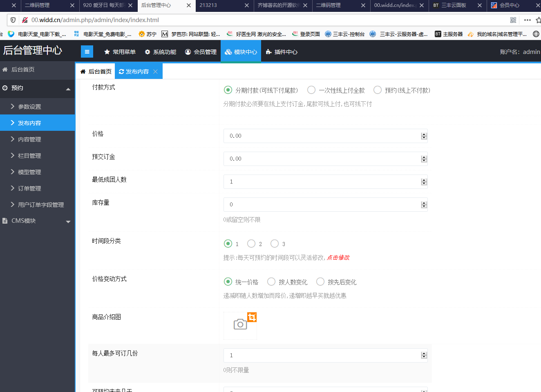Expand the 订单管理 sidebar item

(x=29, y=188)
